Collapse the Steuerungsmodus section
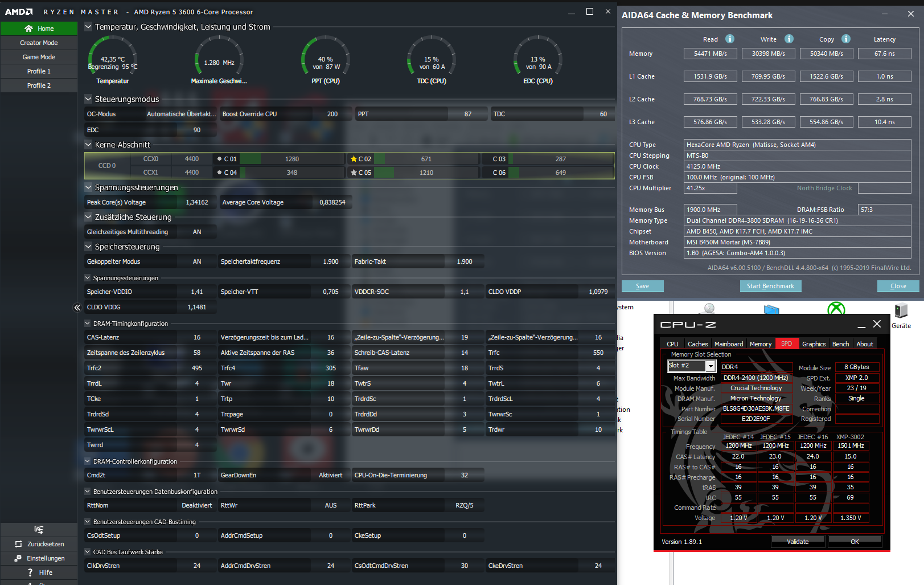 tap(88, 99)
